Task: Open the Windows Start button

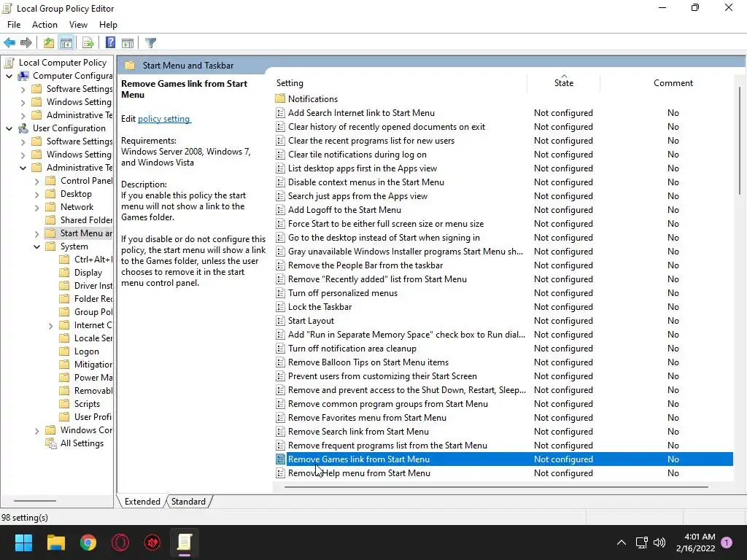Action: tap(23, 542)
